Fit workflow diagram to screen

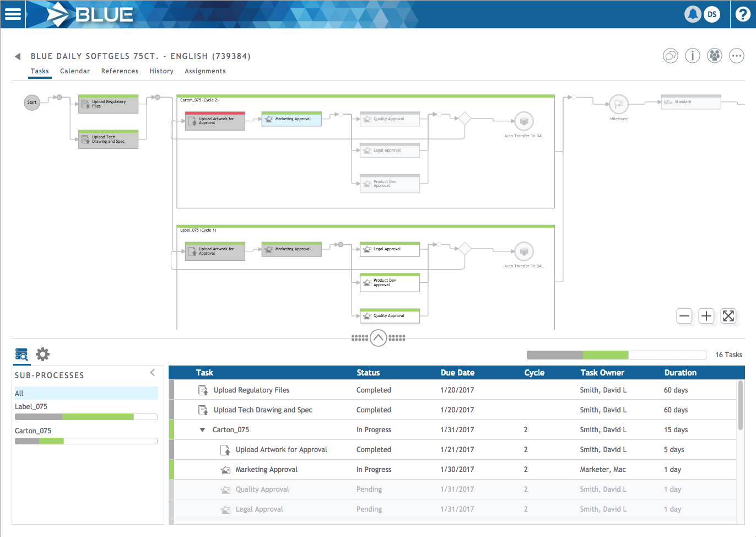728,316
